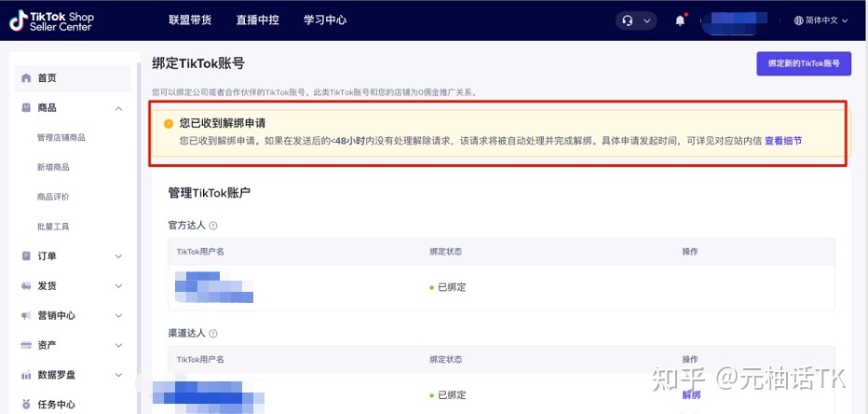Expand the 订单 sidebar section

(x=118, y=256)
